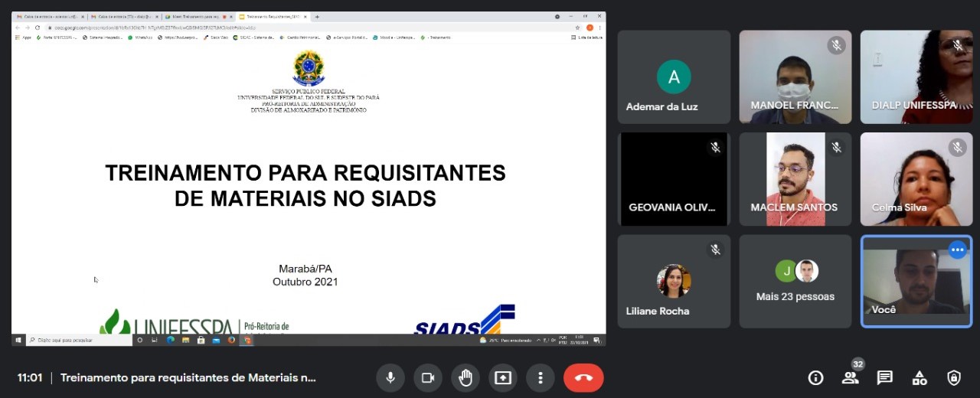Open Windows Start menu in shared taskbar

point(18,340)
